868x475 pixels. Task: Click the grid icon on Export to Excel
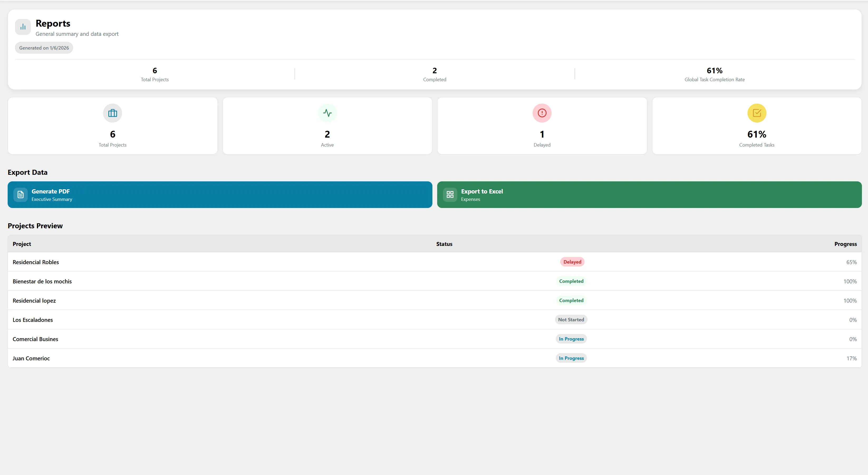click(450, 195)
